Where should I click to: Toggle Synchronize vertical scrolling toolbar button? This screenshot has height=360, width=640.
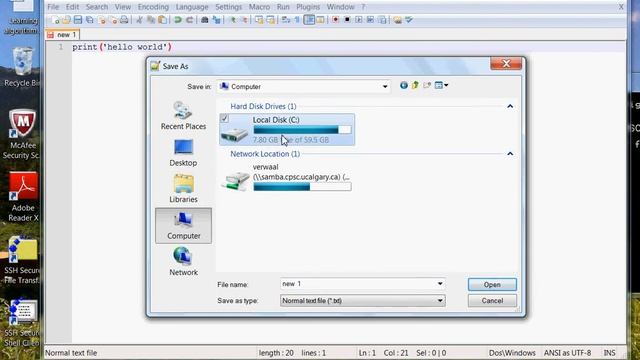(x=259, y=20)
